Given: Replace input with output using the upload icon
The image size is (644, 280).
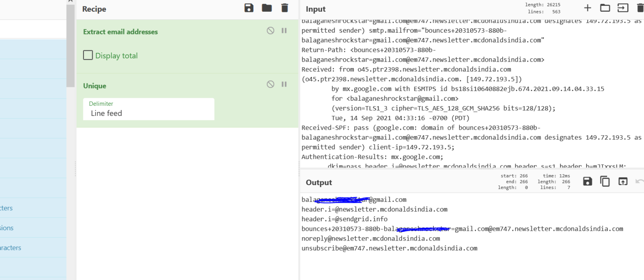Looking at the screenshot, I should [x=623, y=181].
